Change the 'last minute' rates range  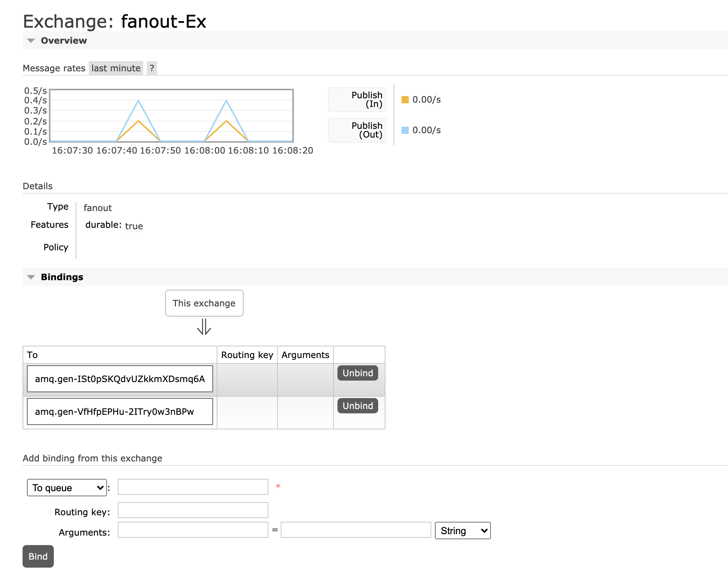coord(116,68)
